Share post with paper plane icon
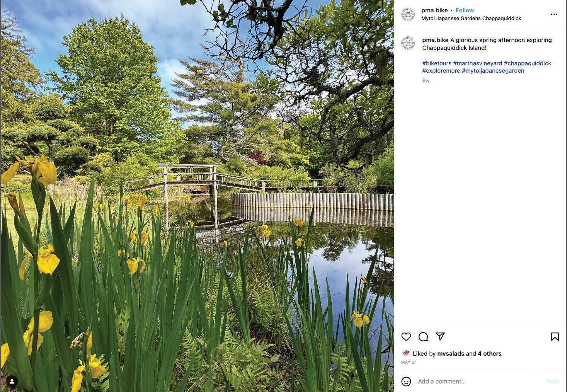 440,336
